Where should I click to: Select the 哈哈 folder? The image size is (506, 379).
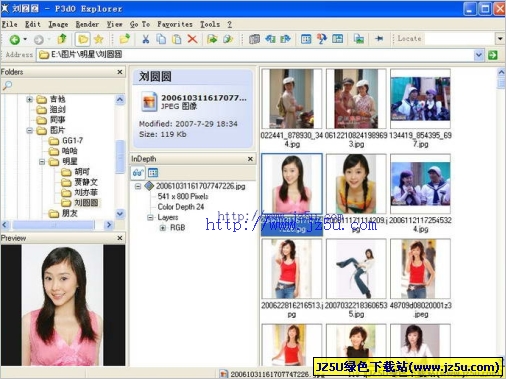(70, 151)
